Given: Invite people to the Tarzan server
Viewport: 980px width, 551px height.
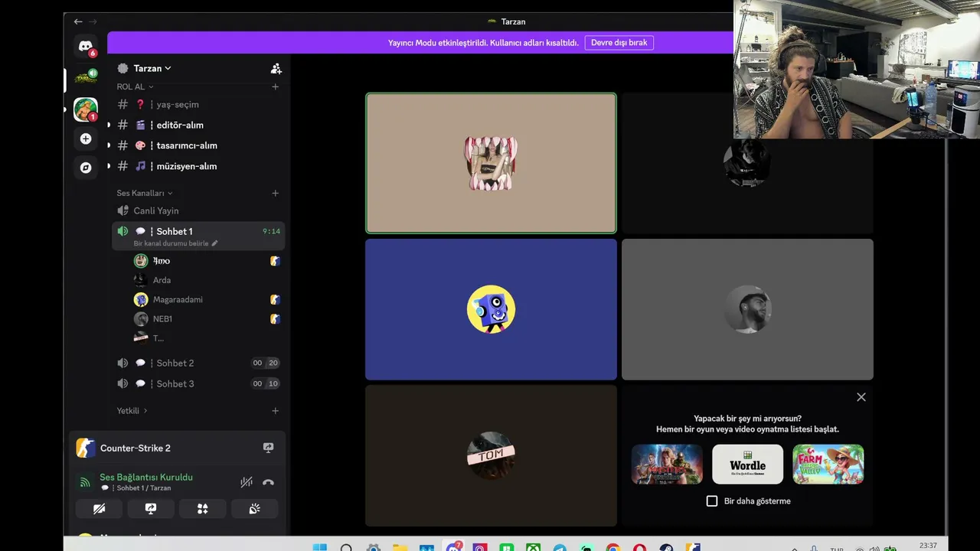Looking at the screenshot, I should click(x=276, y=68).
